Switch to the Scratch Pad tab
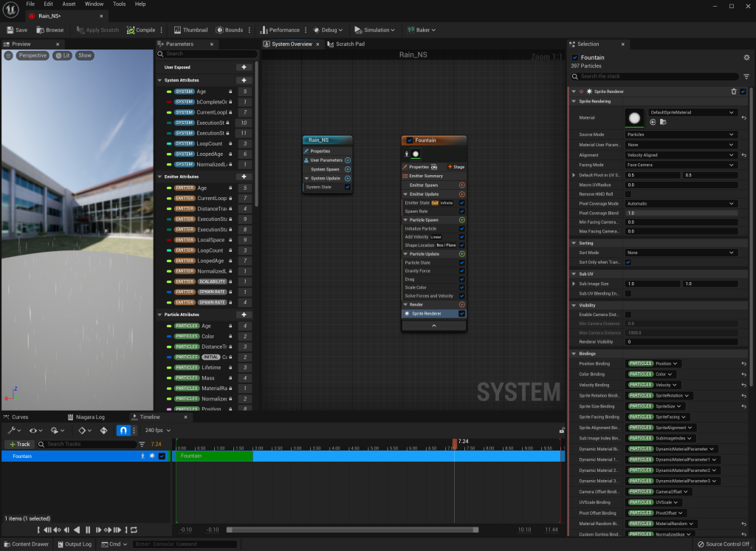756x551 pixels. [x=350, y=44]
